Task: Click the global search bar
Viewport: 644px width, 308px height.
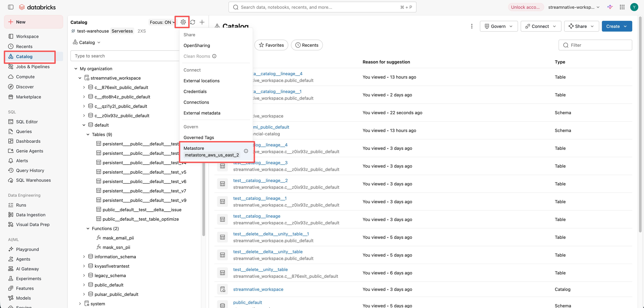Action: click(322, 7)
